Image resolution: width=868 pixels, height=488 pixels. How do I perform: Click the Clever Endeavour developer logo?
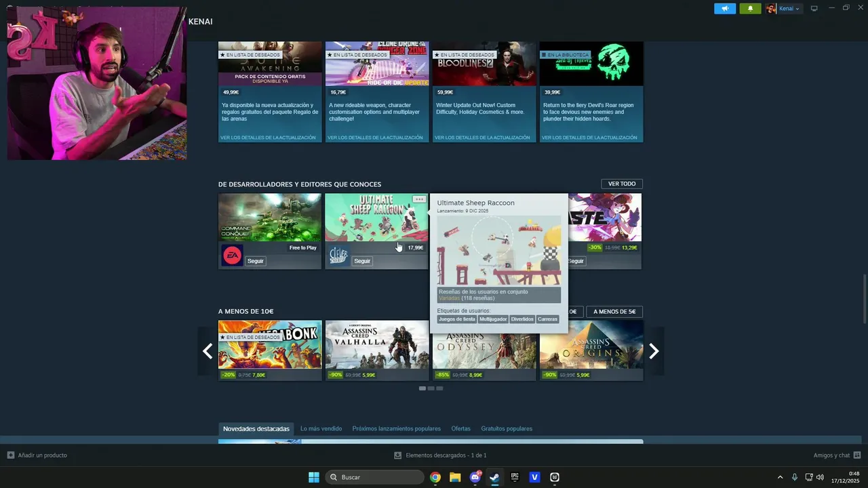[338, 256]
